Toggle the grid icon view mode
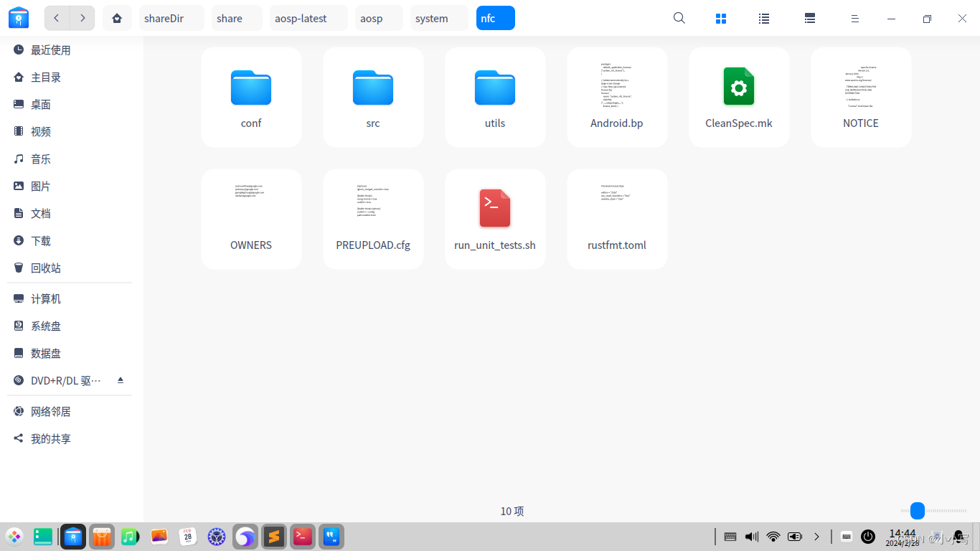The height and width of the screenshot is (551, 980). (x=721, y=18)
